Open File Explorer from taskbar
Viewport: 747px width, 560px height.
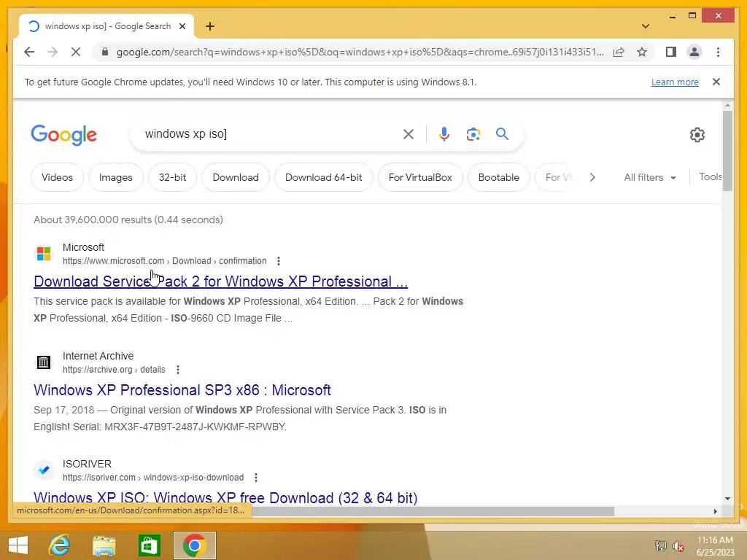(104, 545)
